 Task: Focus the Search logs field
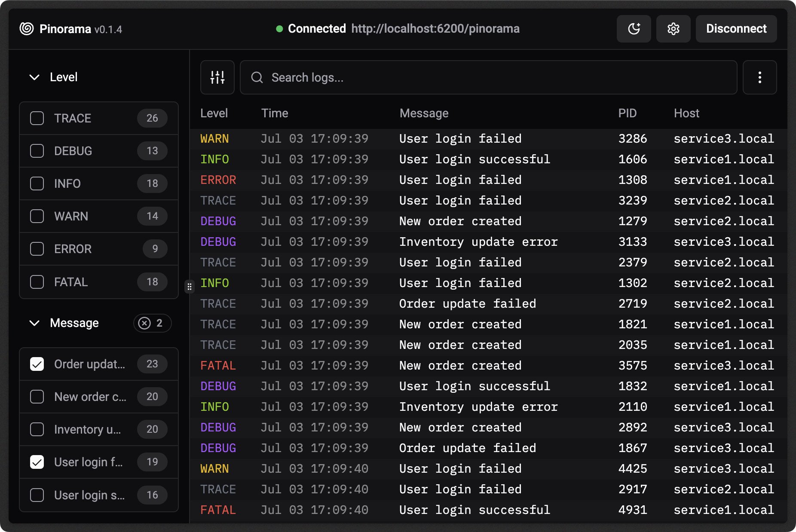(489, 77)
